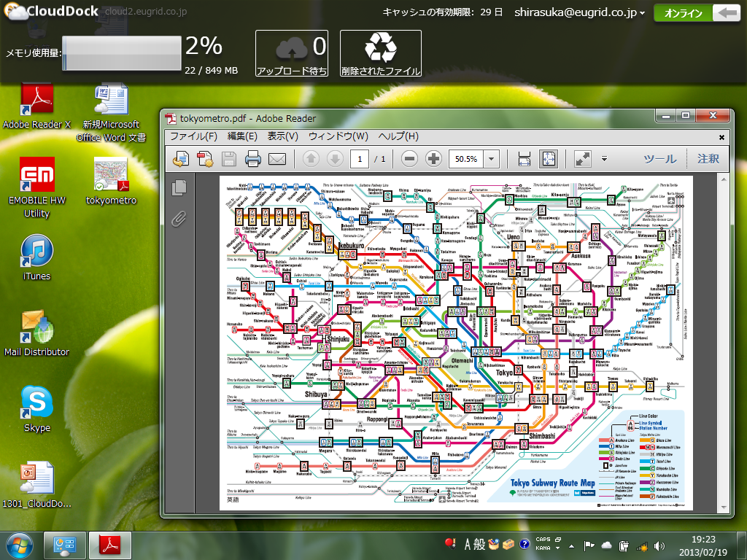Viewport: 747px width, 560px height.
Task: Click the create PDF toolbar icon
Action: tap(205, 158)
